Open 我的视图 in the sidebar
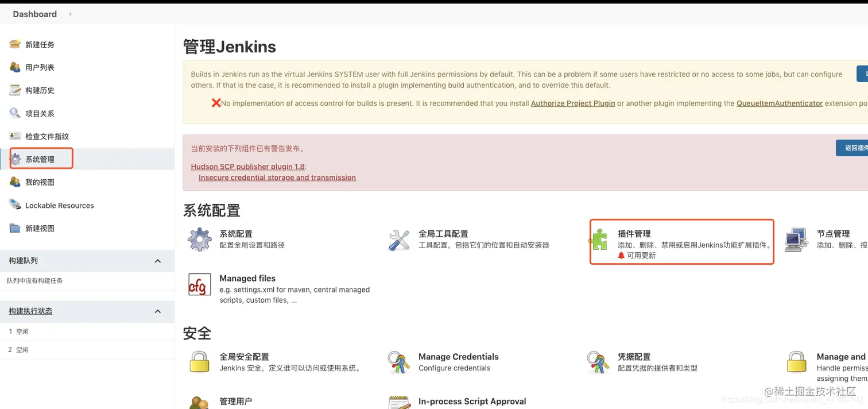Screen dimensions: 868x409 click(x=40, y=182)
